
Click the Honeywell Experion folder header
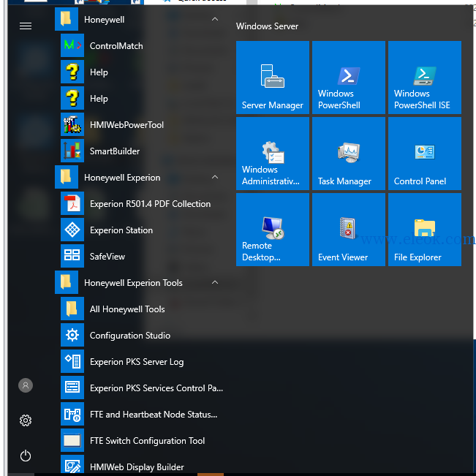tap(140, 177)
